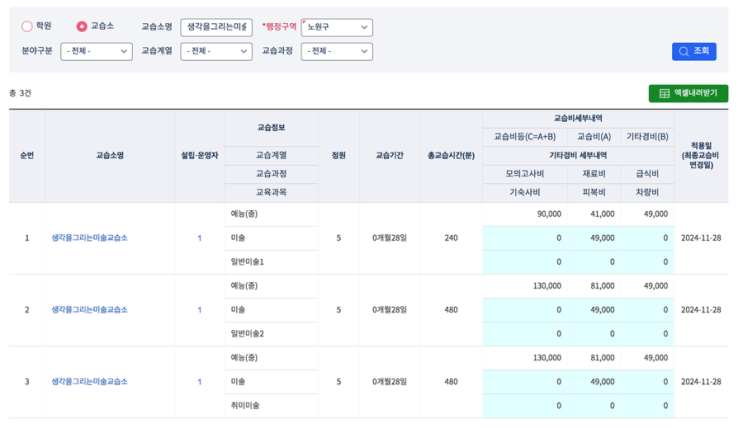
Task: Click the green 엑셀내려받기 button
Action: 688,93
